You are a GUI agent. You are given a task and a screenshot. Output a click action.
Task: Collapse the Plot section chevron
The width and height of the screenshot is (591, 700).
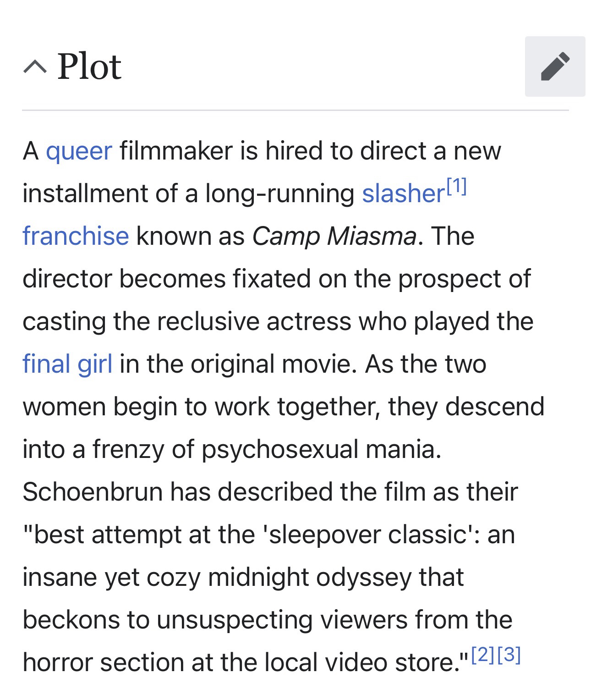34,68
